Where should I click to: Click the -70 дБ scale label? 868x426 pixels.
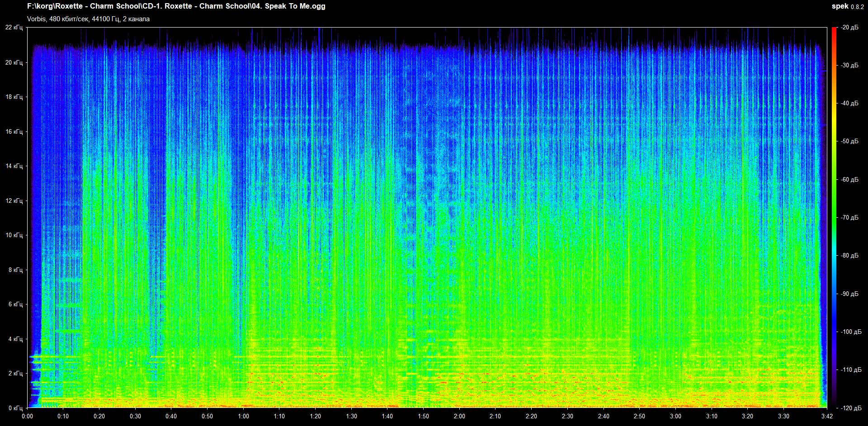[x=849, y=217]
